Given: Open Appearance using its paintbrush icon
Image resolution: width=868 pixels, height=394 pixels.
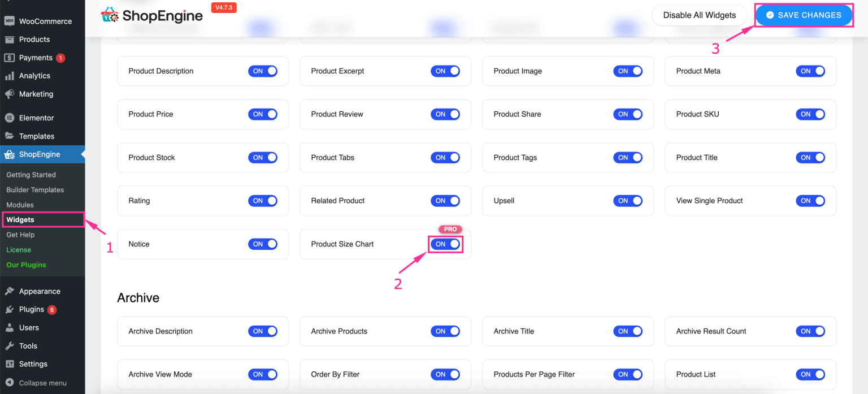Looking at the screenshot, I should (10, 291).
